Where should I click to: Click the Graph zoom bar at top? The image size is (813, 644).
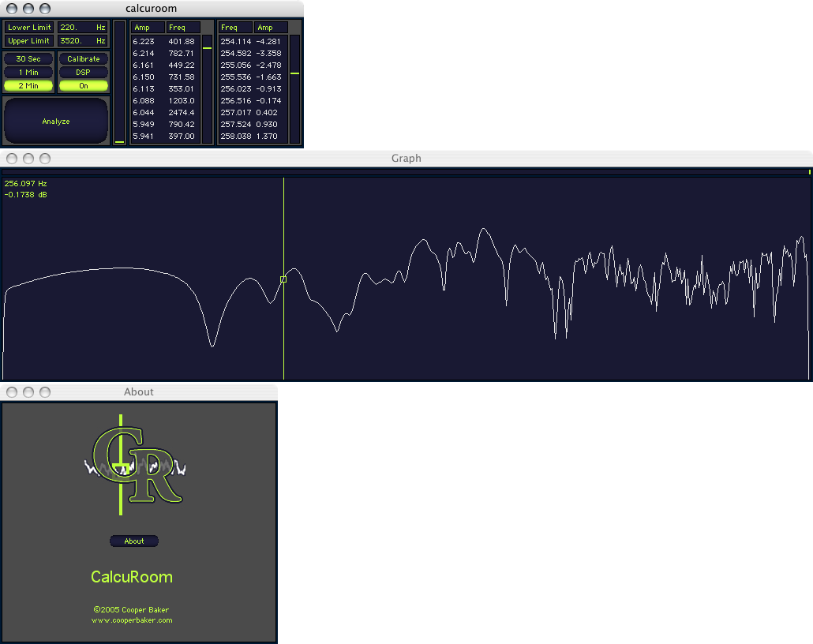(406, 171)
